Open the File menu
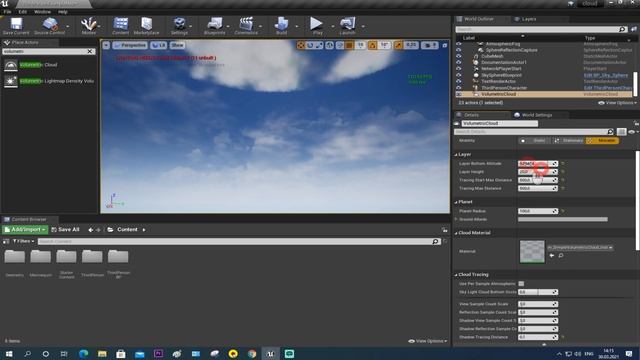The height and width of the screenshot is (360, 640). coord(7,12)
